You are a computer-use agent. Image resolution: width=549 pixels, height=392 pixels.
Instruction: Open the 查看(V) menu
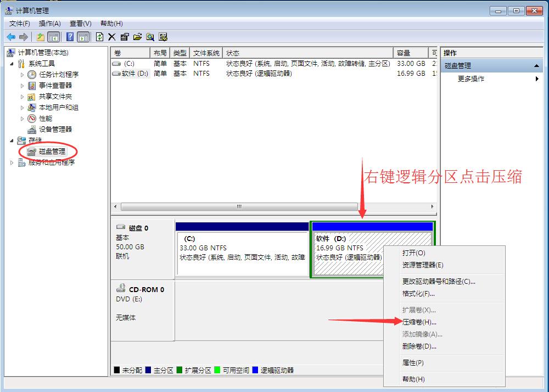(81, 24)
